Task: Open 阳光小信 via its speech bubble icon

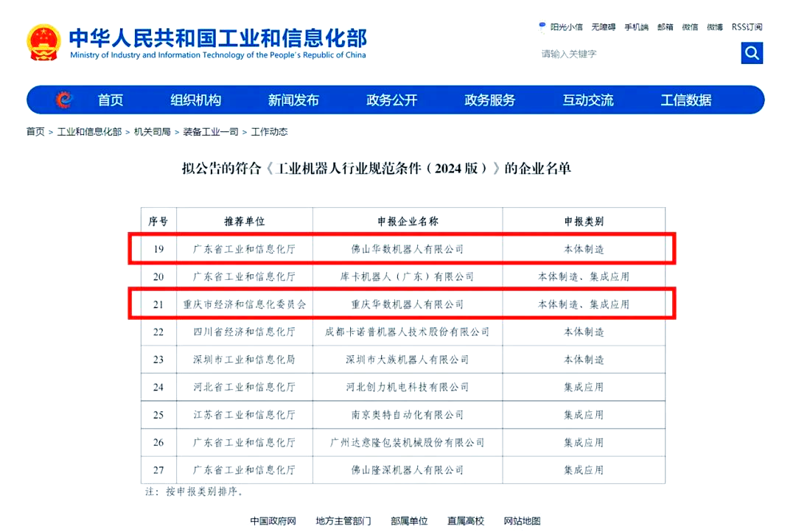Action: tap(542, 27)
